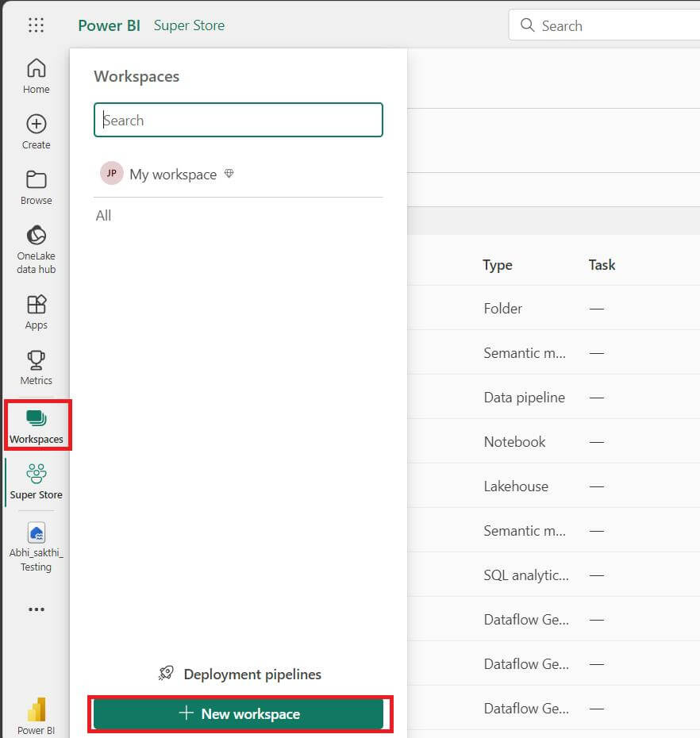Open the Power BI experience switcher
The height and width of the screenshot is (738, 700).
[37, 716]
